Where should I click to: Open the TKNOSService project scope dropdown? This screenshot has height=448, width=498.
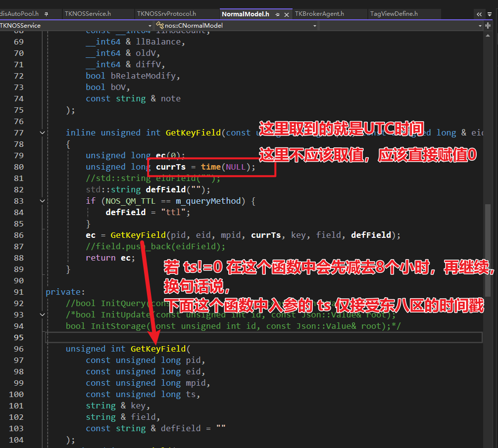[150, 25]
